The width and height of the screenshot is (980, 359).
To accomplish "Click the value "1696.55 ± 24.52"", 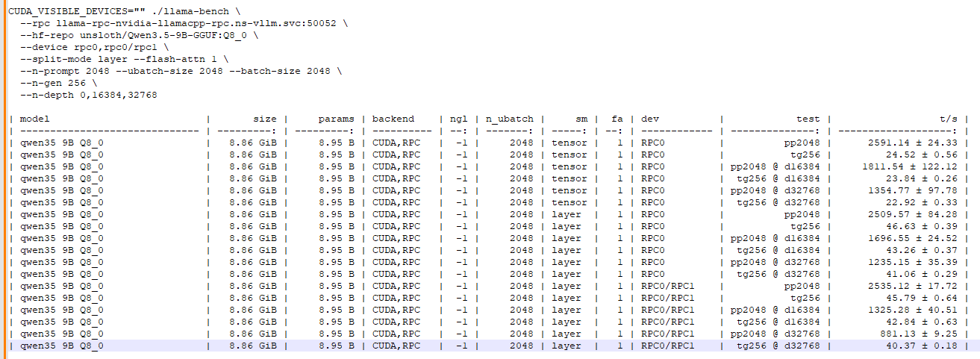I will click(x=913, y=238).
